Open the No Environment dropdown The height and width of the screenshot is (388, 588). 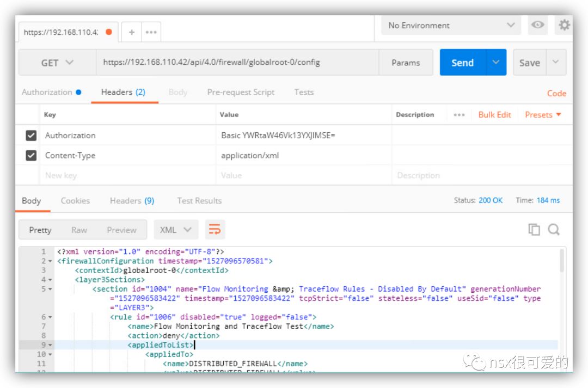pos(451,25)
